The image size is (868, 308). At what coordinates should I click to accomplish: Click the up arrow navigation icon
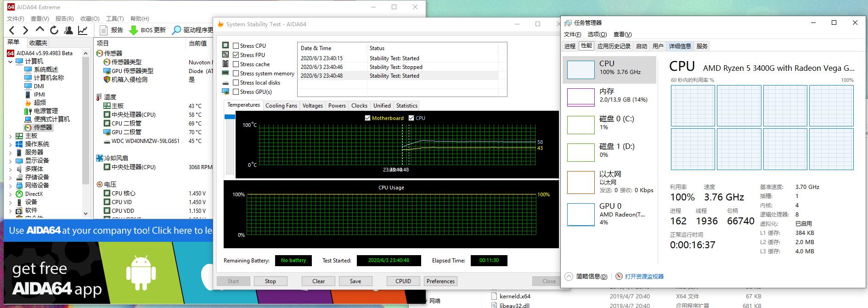tap(40, 30)
